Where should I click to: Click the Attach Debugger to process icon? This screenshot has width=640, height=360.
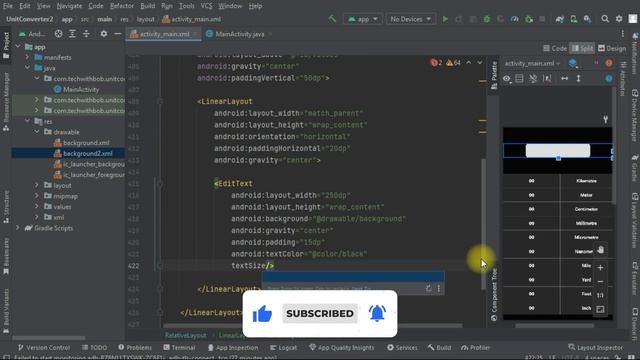click(529, 19)
